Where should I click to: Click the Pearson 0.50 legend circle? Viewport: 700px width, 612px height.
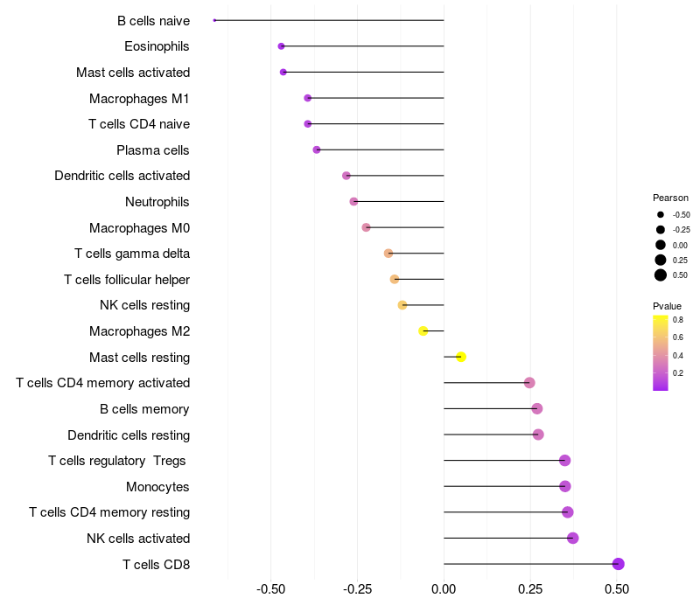660,275
